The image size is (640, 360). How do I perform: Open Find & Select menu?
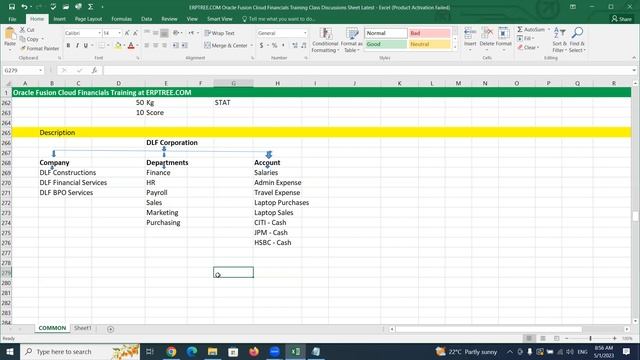click(577, 40)
